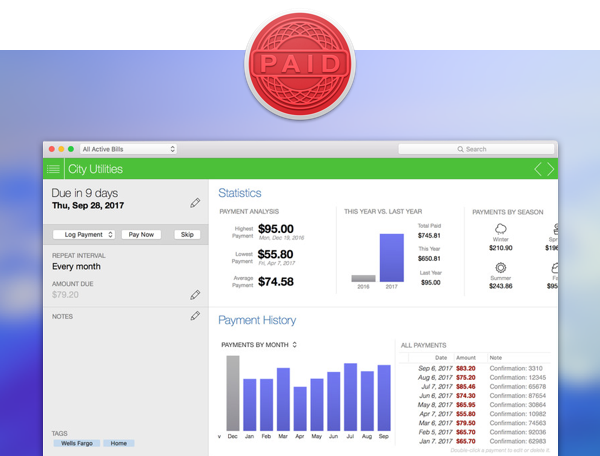The height and width of the screenshot is (456, 600).
Task: Select the Jul 7, 2017 payment row
Action: point(474,387)
